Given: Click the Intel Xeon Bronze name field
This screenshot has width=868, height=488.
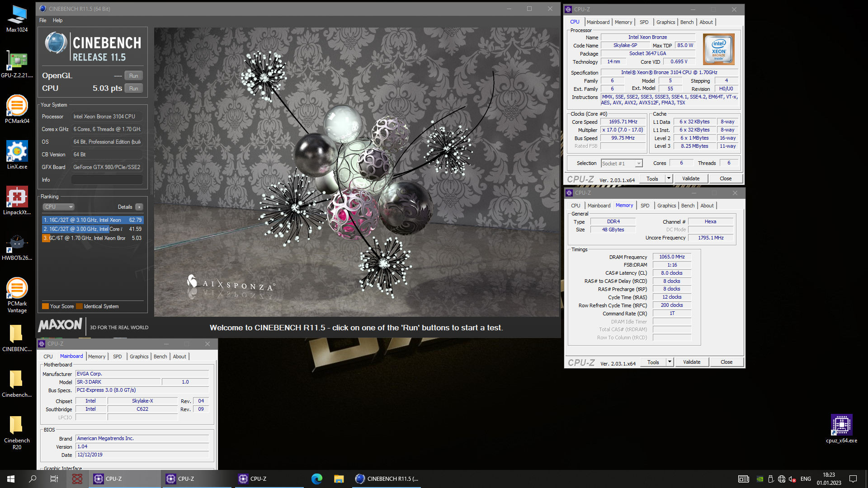Looking at the screenshot, I should pyautogui.click(x=647, y=38).
